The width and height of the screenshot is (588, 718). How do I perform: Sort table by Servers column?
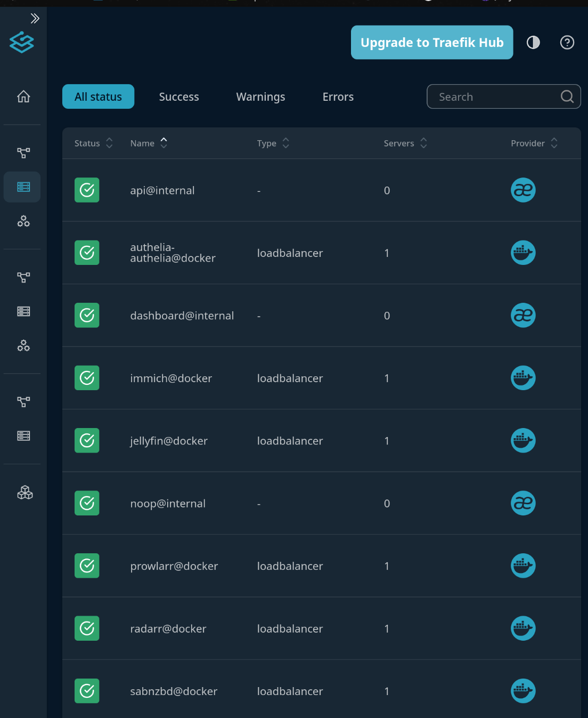pyautogui.click(x=405, y=143)
